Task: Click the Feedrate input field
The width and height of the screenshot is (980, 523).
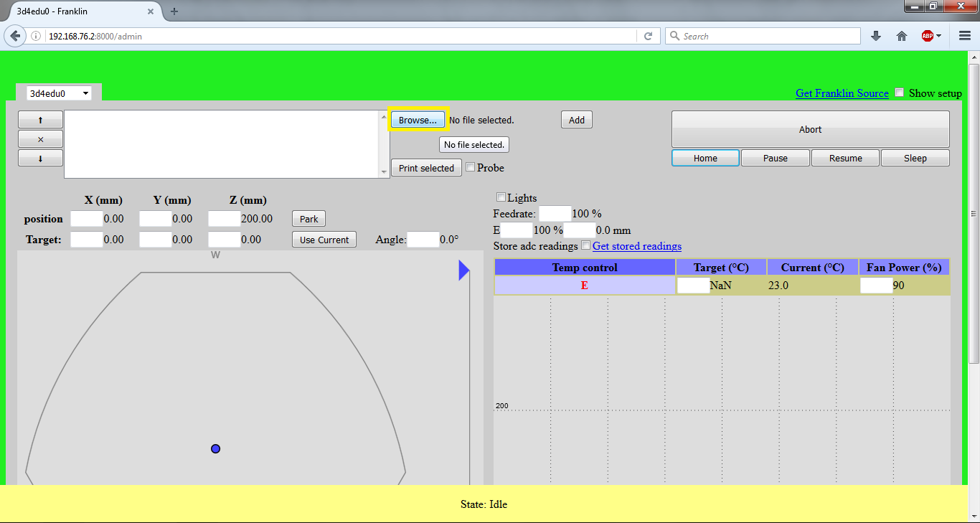Action: pos(555,214)
